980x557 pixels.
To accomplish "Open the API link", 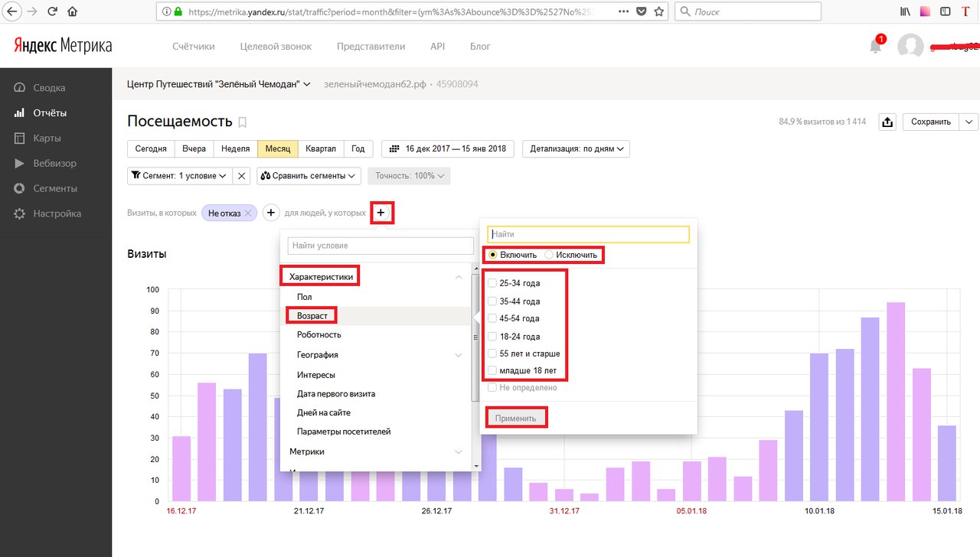I will [437, 46].
